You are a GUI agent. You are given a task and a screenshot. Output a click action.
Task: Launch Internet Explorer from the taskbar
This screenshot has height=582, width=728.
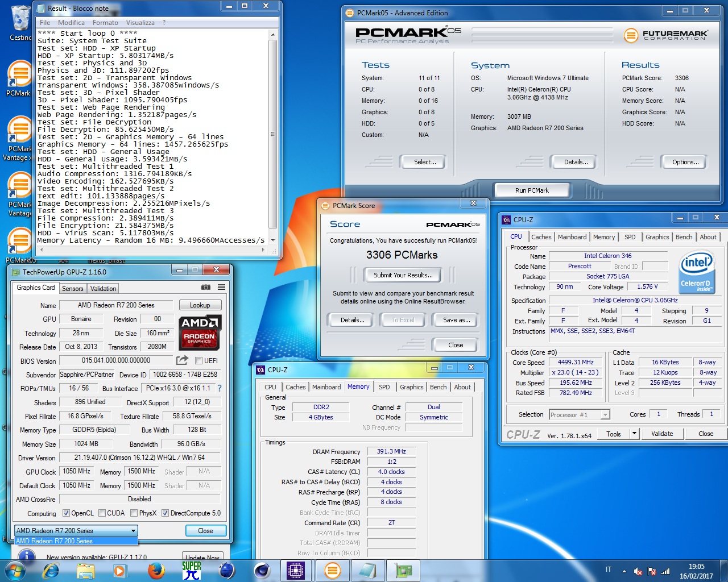click(51, 570)
